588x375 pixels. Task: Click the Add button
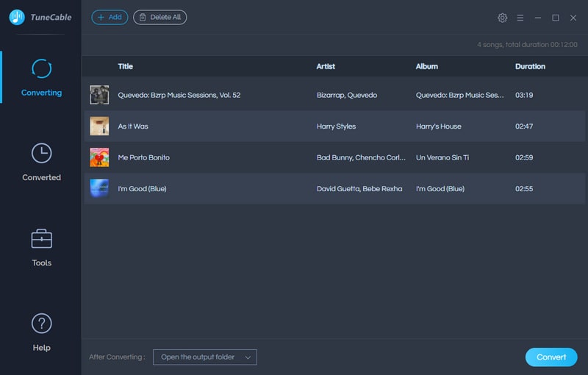pos(110,17)
